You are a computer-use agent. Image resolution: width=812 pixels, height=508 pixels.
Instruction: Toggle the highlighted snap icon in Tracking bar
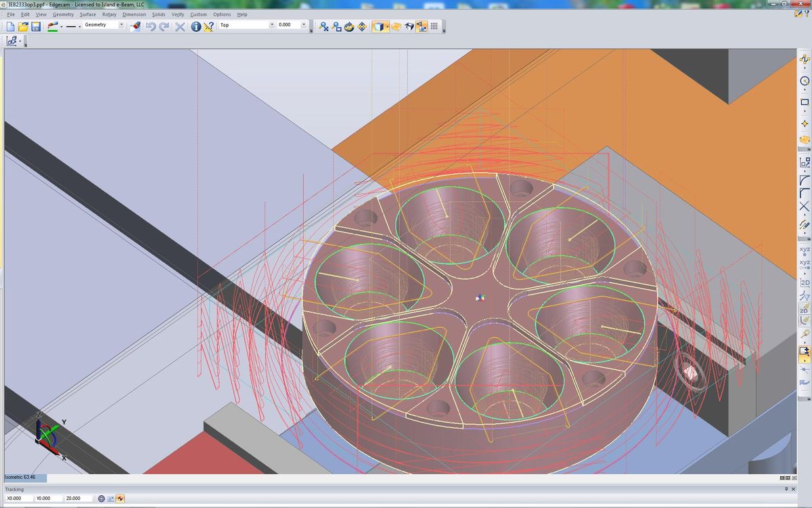click(x=120, y=499)
